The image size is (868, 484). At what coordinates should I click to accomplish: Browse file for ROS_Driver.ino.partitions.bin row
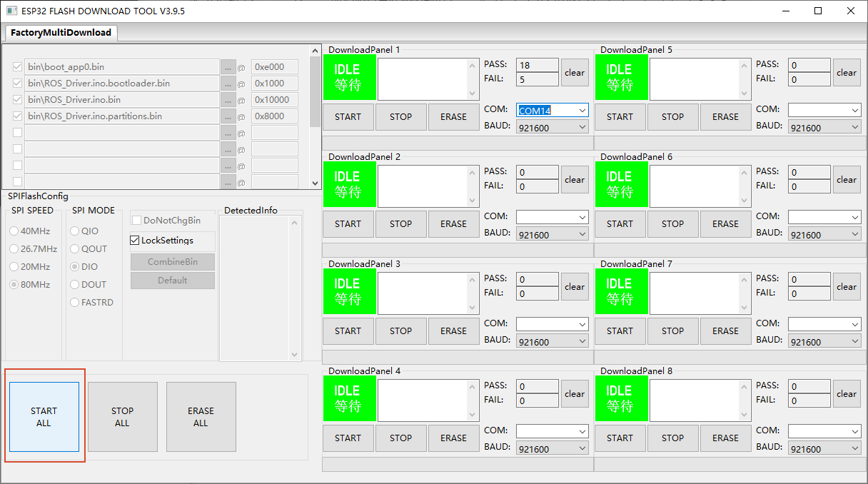tap(228, 116)
